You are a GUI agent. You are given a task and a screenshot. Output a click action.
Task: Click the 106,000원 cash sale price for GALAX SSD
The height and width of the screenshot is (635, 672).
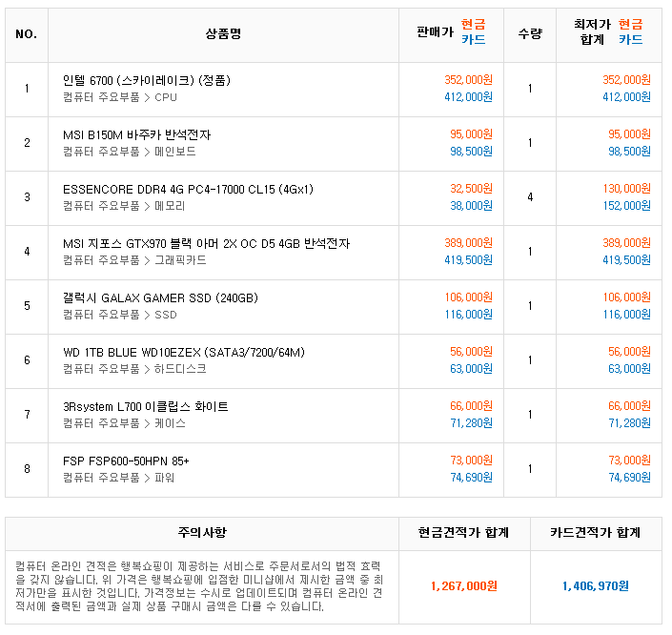point(468,297)
